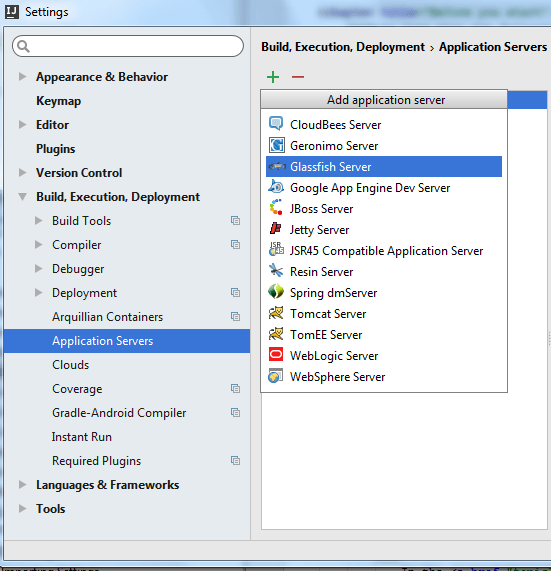Image resolution: width=551 pixels, height=571 pixels.
Task: Collapse Build, Execution, Deployment arrow
Action: [23, 197]
